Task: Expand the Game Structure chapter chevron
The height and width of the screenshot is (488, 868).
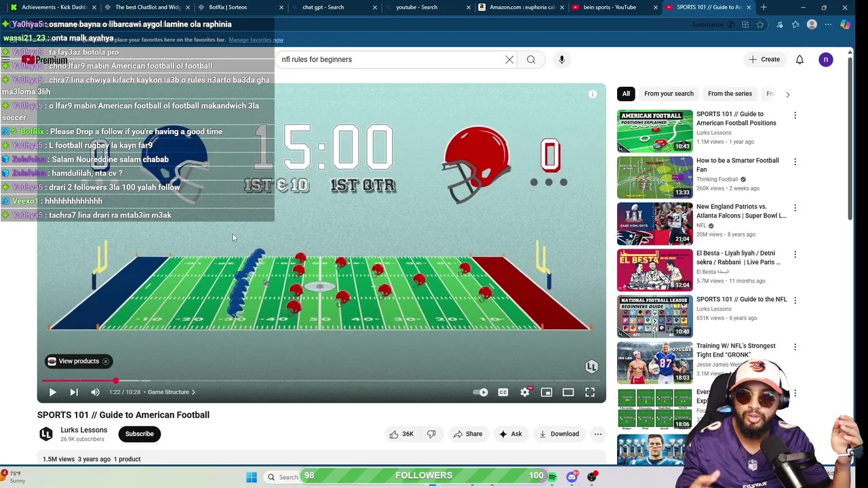Action: [193, 392]
